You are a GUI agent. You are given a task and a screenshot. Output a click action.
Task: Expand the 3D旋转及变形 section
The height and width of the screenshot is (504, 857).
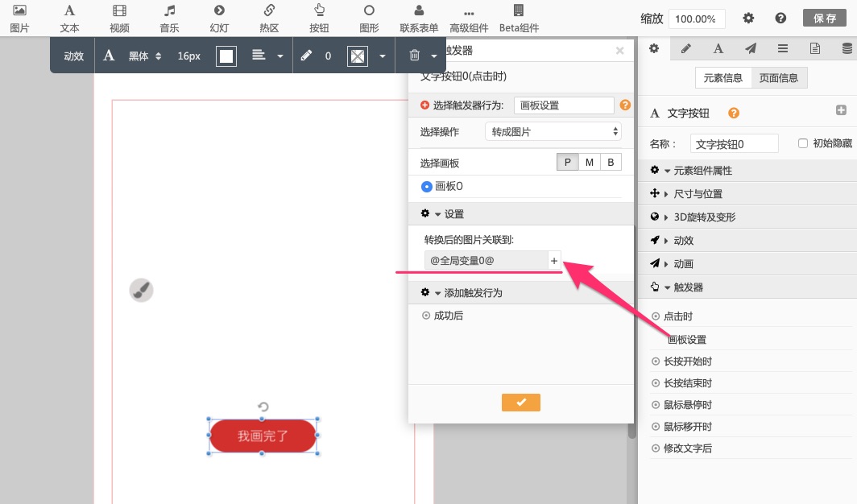click(704, 217)
